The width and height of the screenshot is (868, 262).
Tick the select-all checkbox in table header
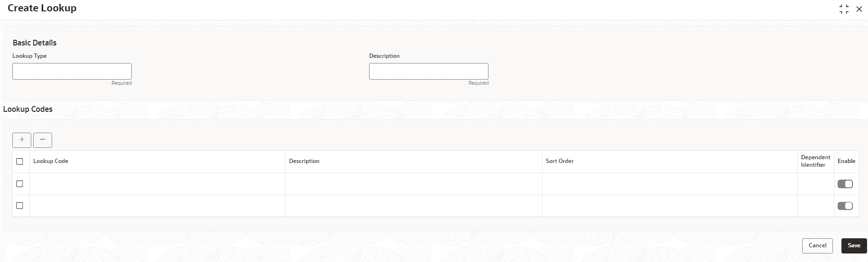19,162
